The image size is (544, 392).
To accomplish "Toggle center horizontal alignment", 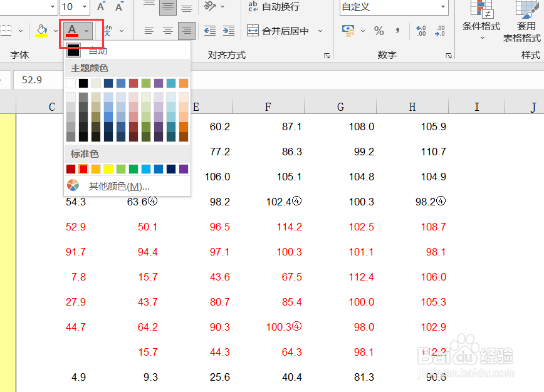I will click(x=168, y=31).
